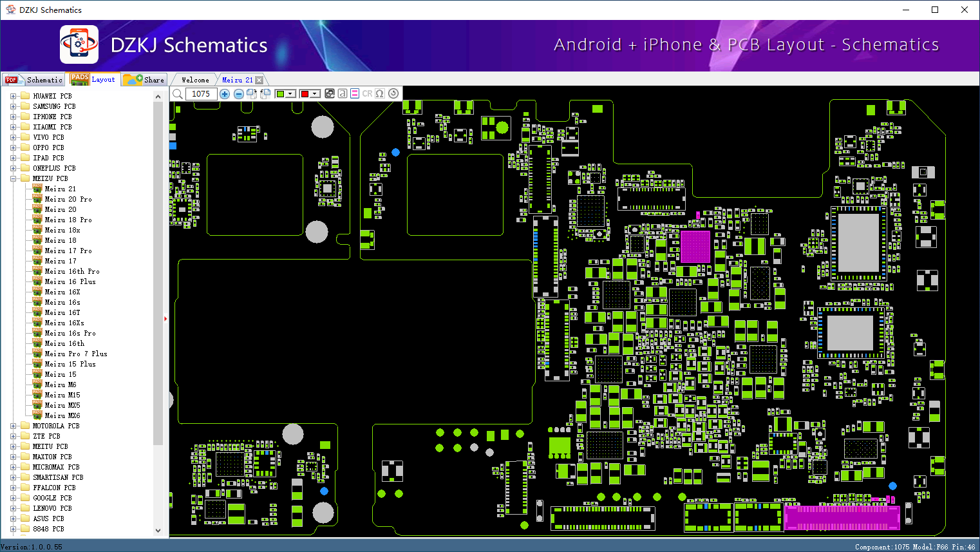Click the red arrow panel collapse handle
The height and width of the screenshot is (552, 980).
(x=165, y=318)
